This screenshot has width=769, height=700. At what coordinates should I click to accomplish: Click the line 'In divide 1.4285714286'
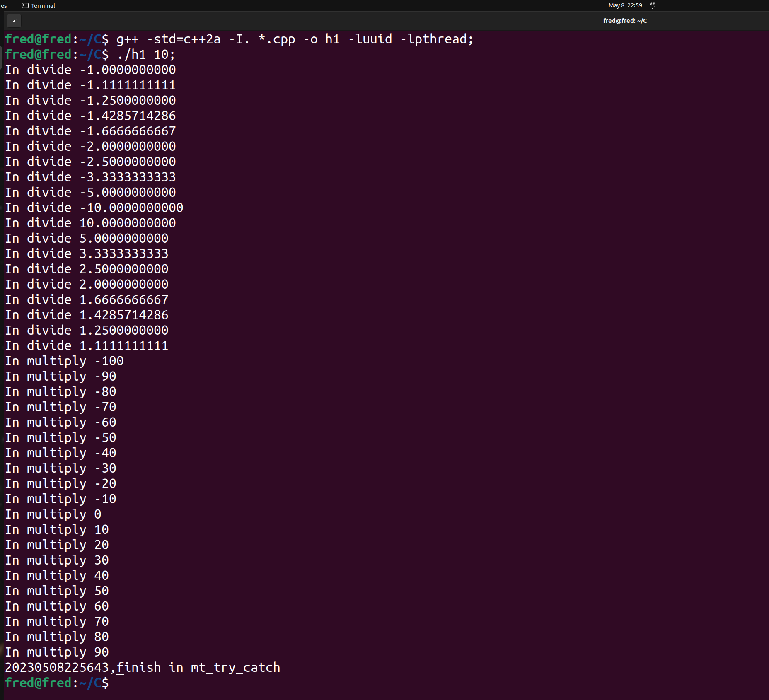tap(87, 315)
